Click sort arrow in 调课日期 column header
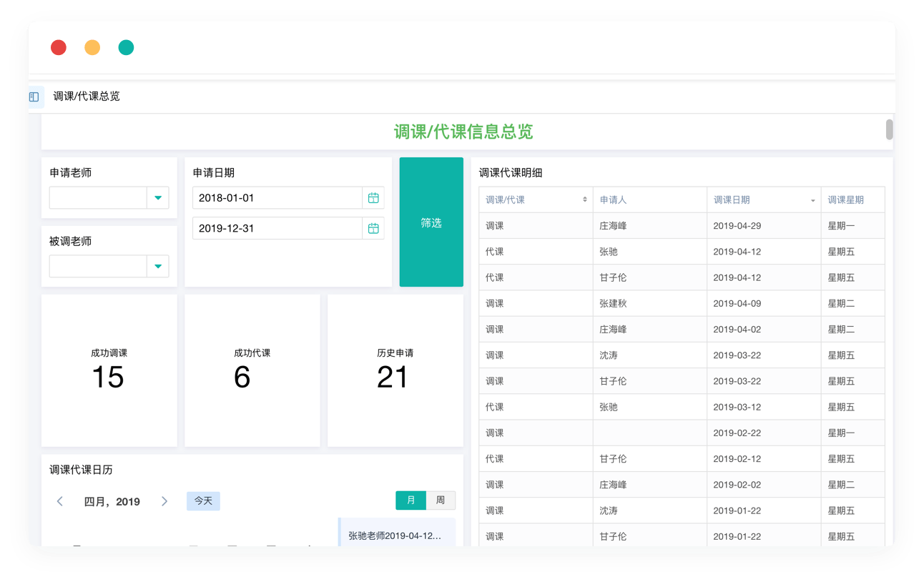 [812, 201]
